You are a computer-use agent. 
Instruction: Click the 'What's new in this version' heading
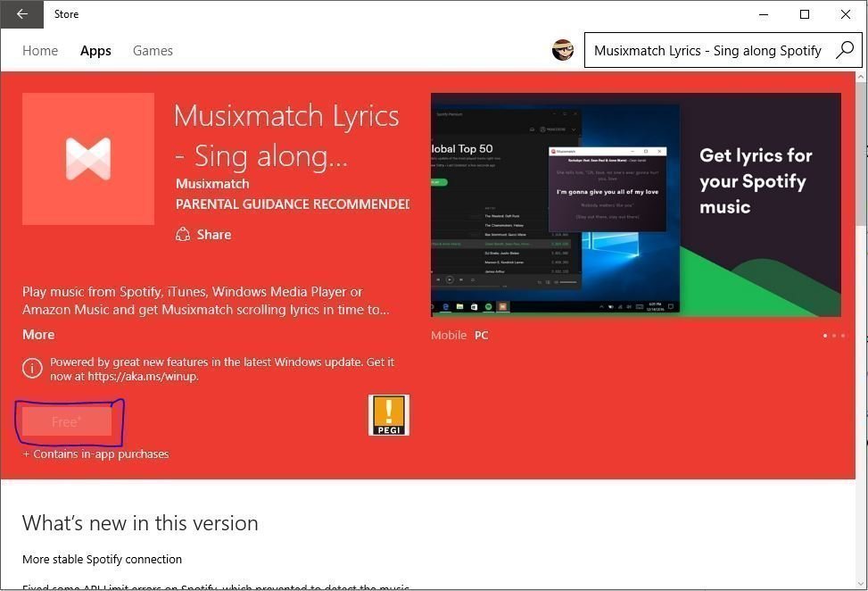[x=140, y=523]
